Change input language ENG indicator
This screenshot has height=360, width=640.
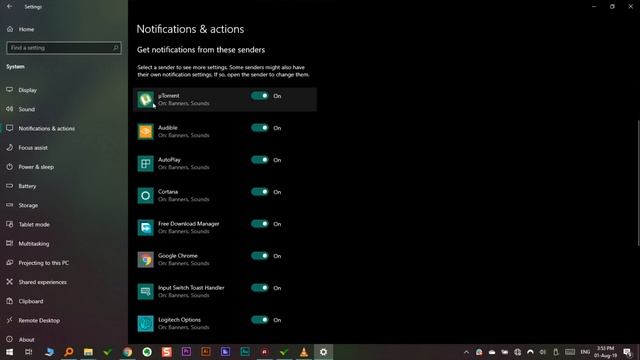click(x=585, y=352)
